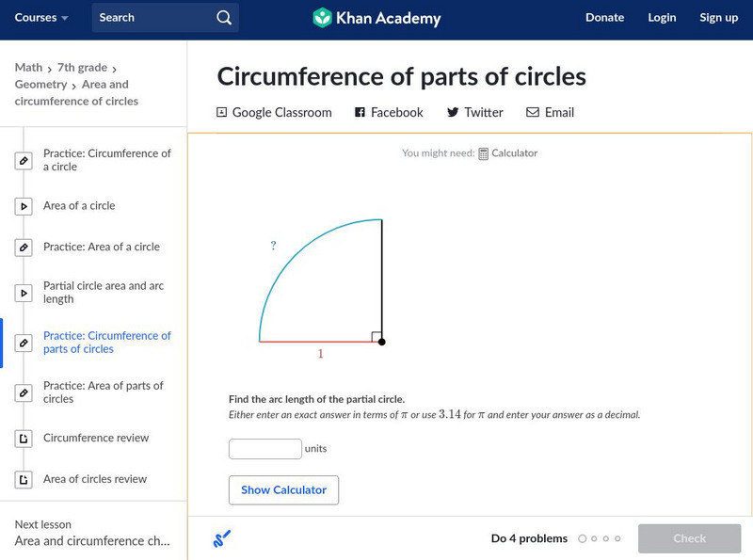
Task: Click the scratchpad pencil icon
Action: pyautogui.click(x=222, y=539)
